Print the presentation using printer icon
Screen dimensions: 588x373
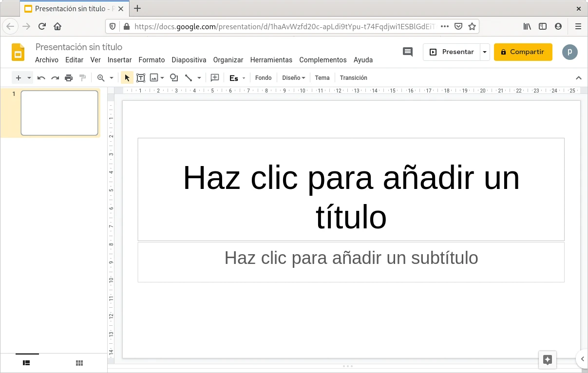click(x=69, y=78)
